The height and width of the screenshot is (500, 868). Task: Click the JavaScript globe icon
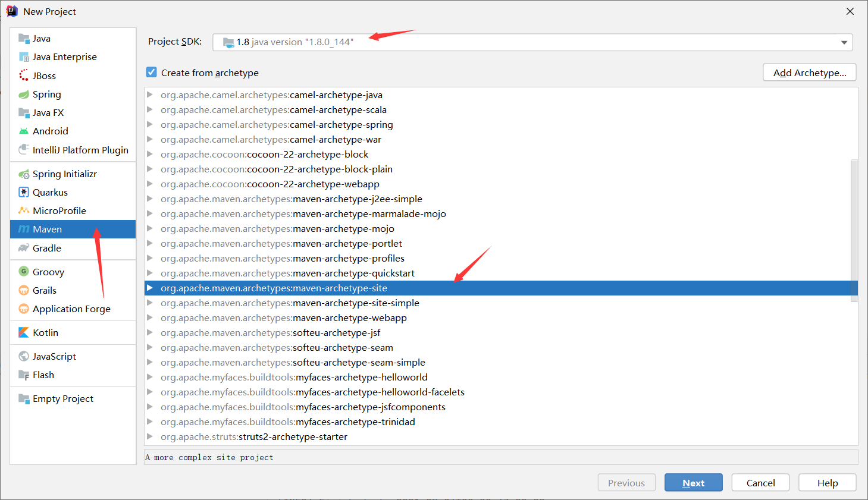tap(24, 357)
